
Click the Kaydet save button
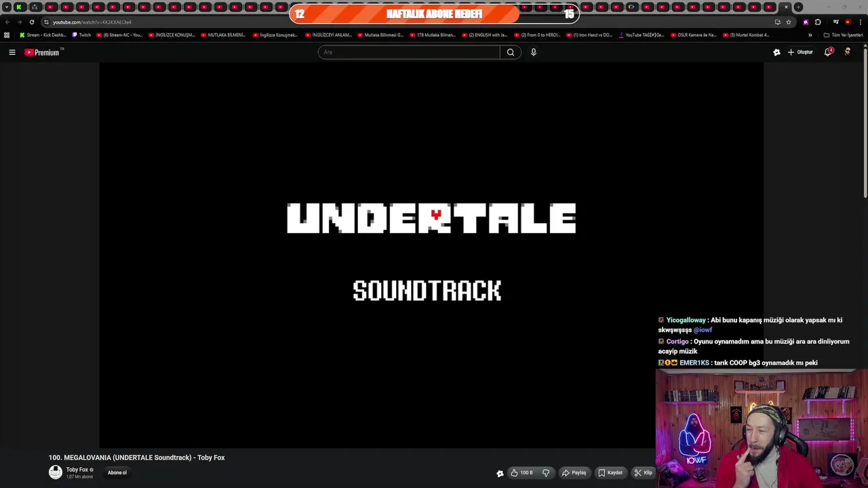(x=610, y=472)
